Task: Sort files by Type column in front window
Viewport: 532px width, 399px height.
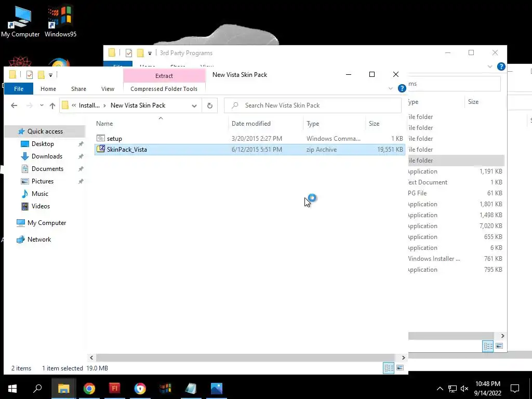Action: pyautogui.click(x=313, y=124)
